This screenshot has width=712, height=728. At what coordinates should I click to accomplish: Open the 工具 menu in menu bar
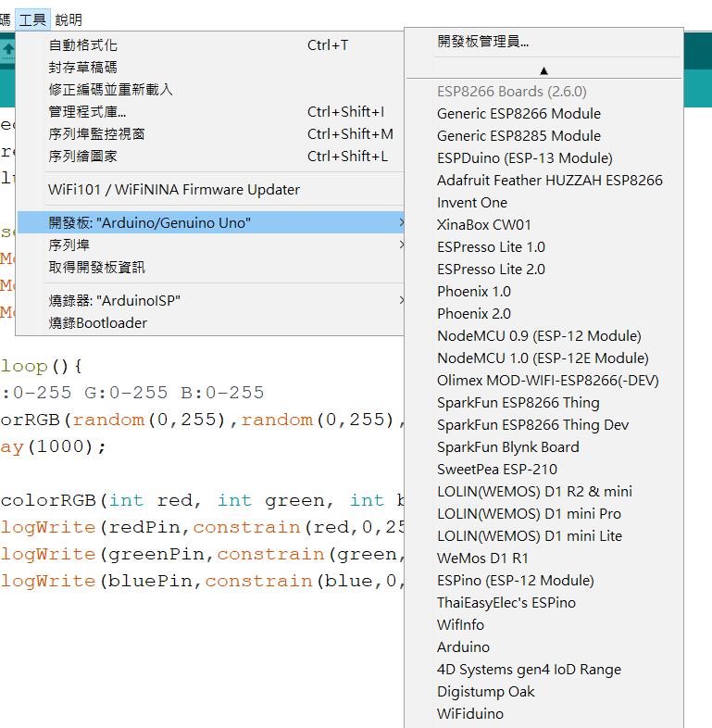[x=32, y=19]
